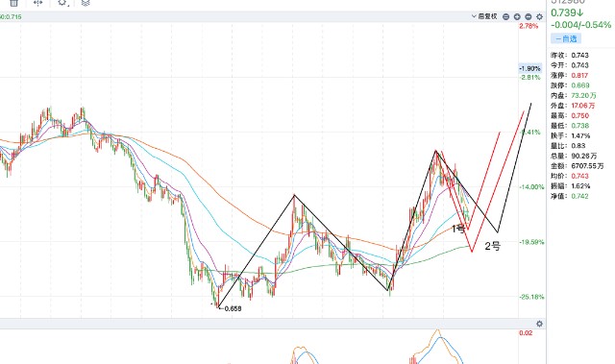Open the gear tool with dropdown arrow
This screenshot has height=364, width=615.
62,3
